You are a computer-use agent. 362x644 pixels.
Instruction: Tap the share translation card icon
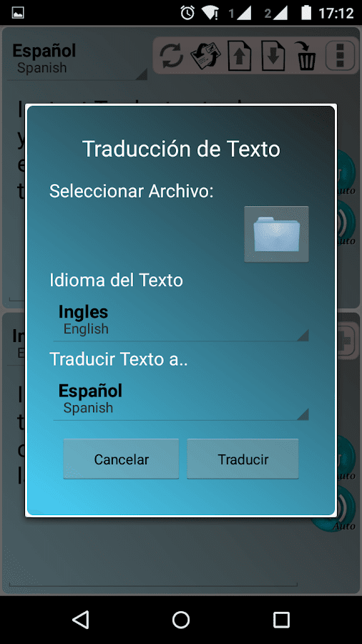pos(205,56)
